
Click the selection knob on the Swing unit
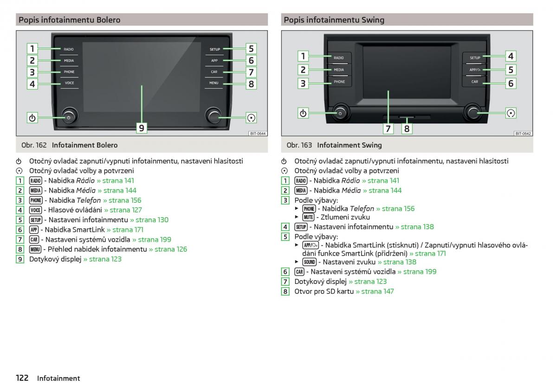pyautogui.click(x=473, y=112)
